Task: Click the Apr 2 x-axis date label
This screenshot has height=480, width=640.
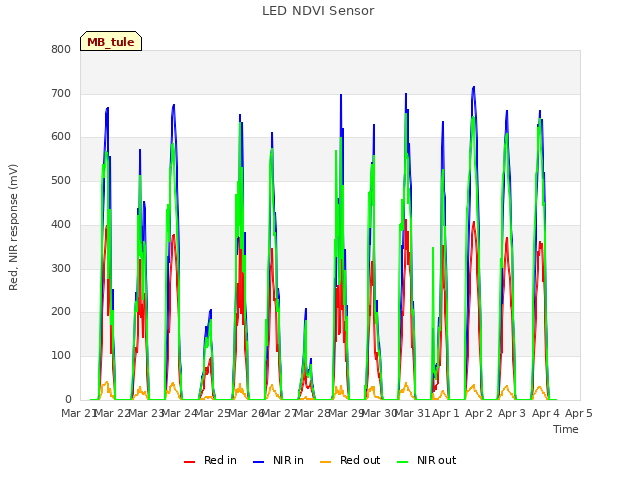Action: (479, 413)
